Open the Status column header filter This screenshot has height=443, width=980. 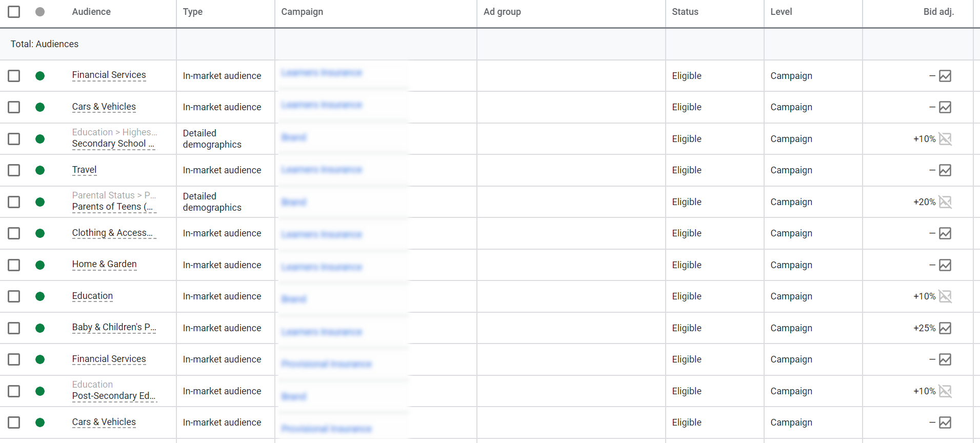[685, 12]
